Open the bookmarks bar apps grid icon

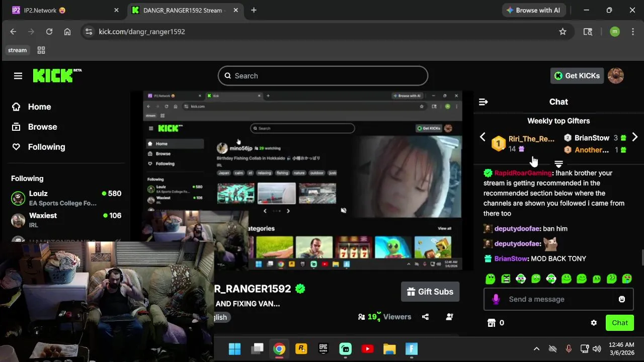(41, 50)
